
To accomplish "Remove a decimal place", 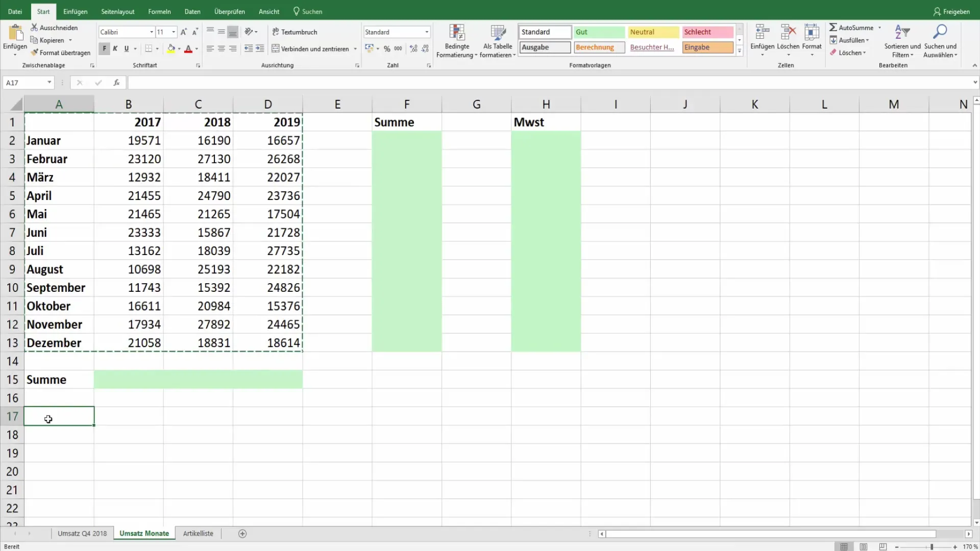I will tap(425, 48).
